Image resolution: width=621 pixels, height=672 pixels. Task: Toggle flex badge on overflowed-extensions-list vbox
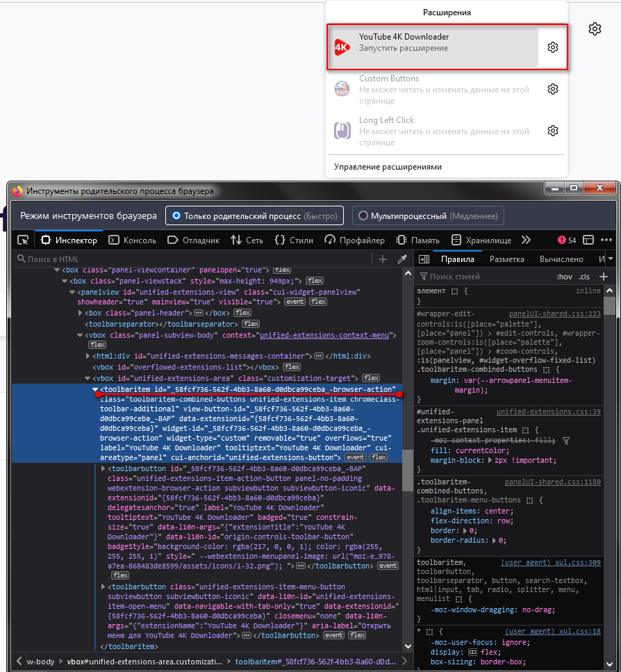tap(292, 367)
